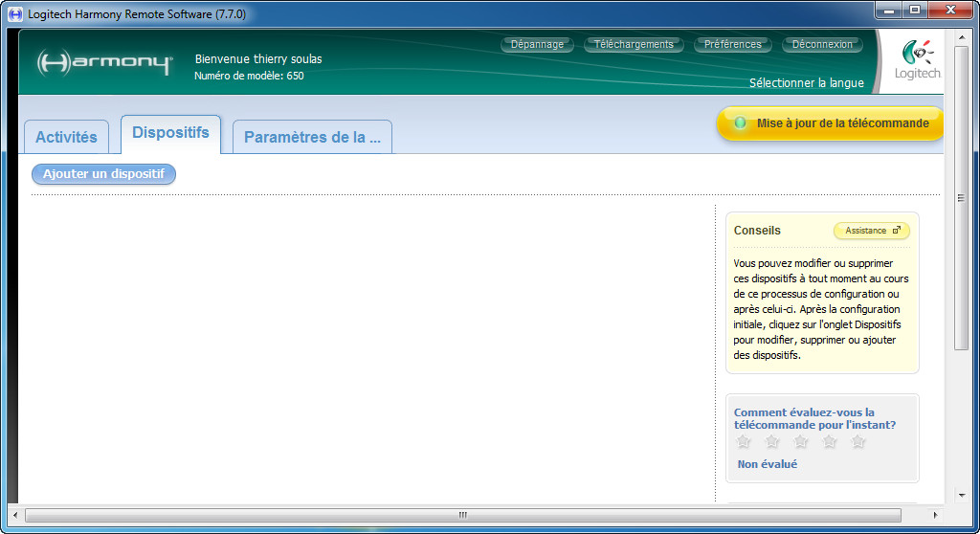
Task: Click the vertical scrollbar thumb
Action: coord(961,198)
